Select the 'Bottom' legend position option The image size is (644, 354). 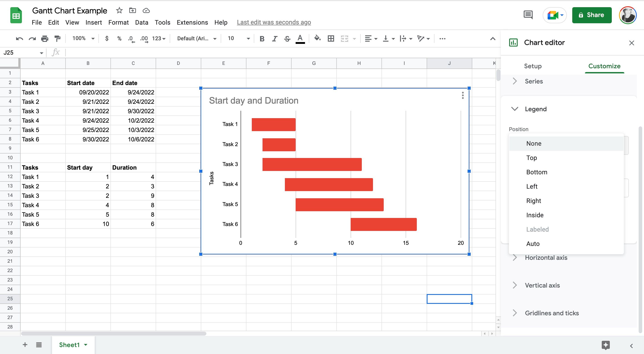[536, 172]
